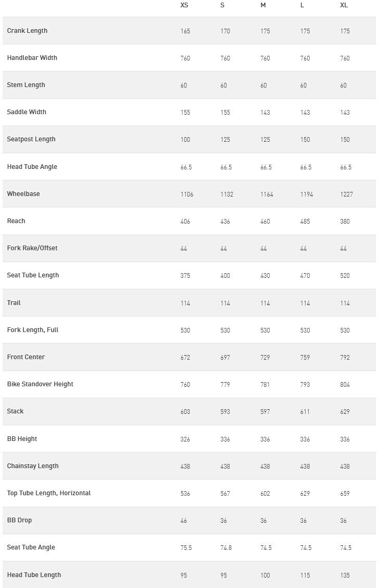Screen dimensions: 379x588
Task: Click the BB Drop value 46
Action: click(x=184, y=521)
